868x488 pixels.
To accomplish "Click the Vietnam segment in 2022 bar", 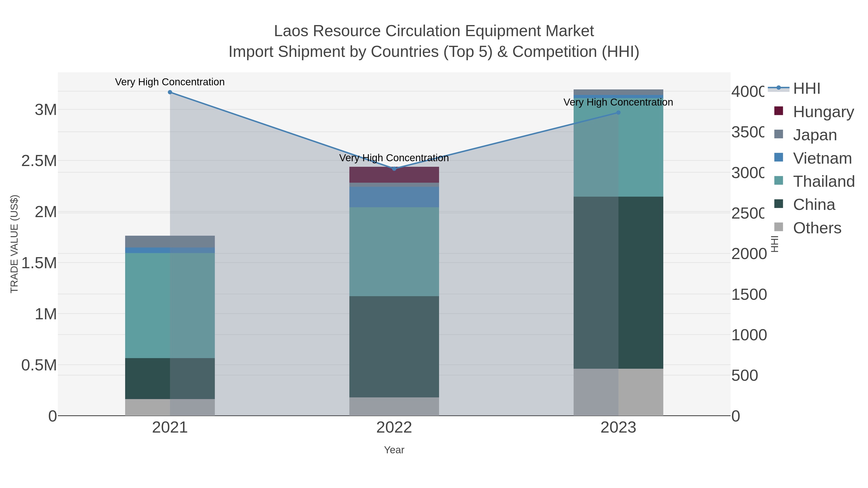I will pos(394,197).
